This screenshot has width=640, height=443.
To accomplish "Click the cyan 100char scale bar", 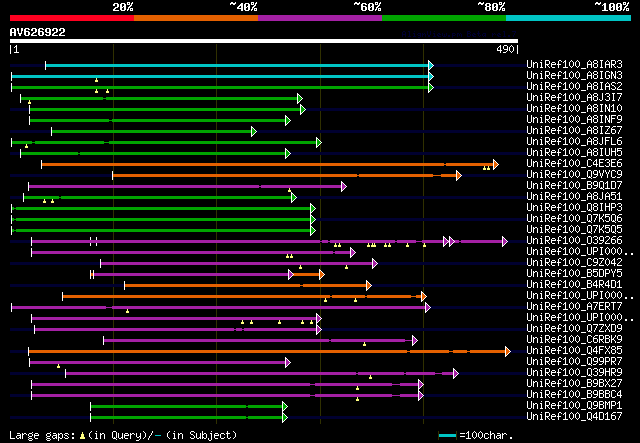I will coord(447,436).
